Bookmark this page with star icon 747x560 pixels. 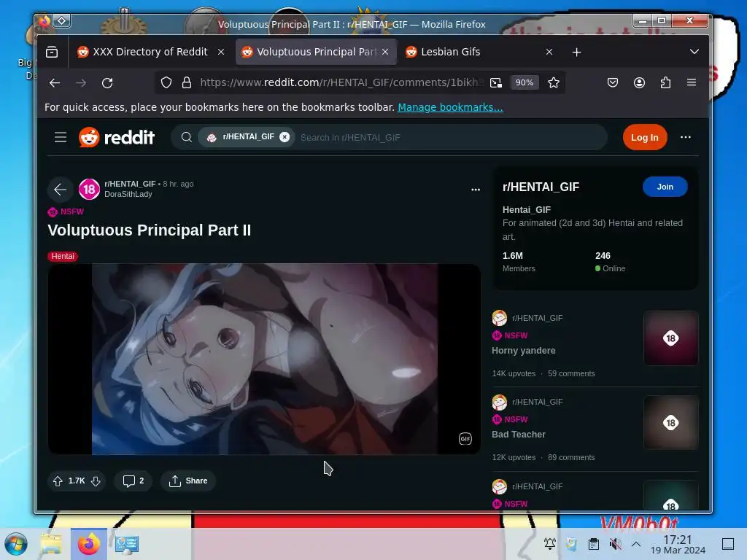point(554,83)
